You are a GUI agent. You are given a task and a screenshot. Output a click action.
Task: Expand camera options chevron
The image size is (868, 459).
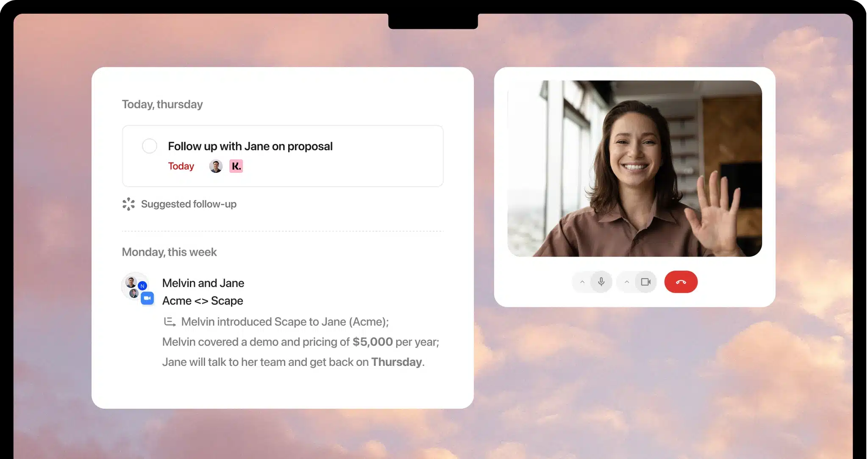click(x=627, y=282)
